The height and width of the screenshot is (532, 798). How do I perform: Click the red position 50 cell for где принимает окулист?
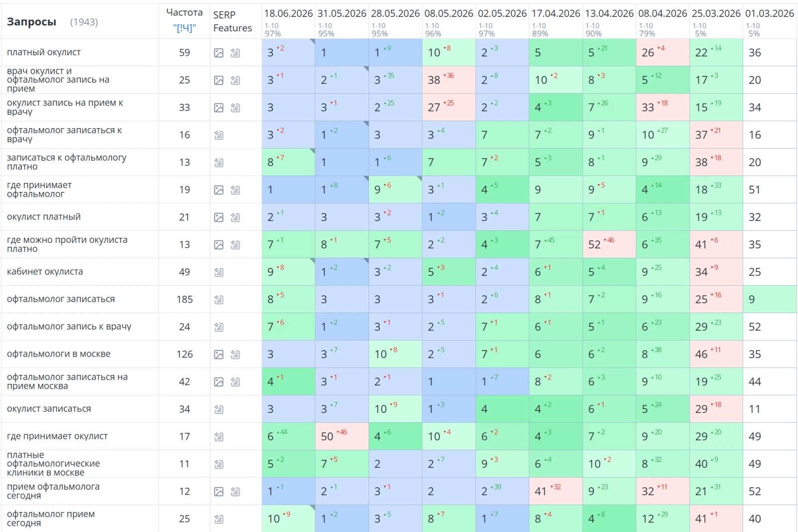342,436
